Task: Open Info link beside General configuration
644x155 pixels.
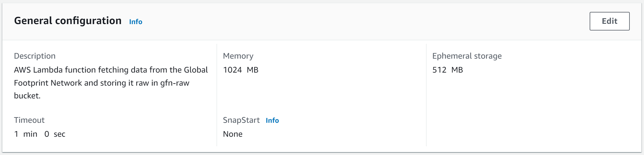Action: (136, 22)
